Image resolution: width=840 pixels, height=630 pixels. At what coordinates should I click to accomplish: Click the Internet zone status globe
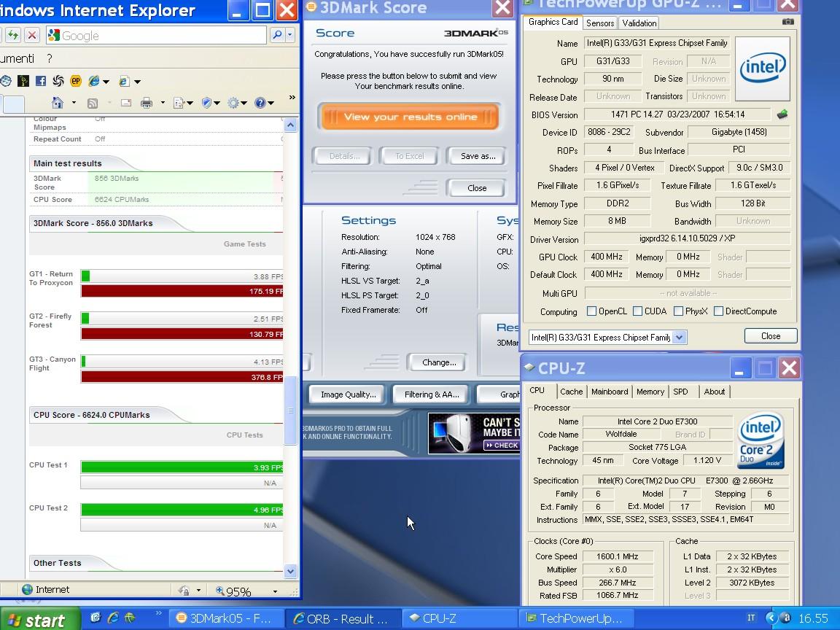tap(27, 589)
